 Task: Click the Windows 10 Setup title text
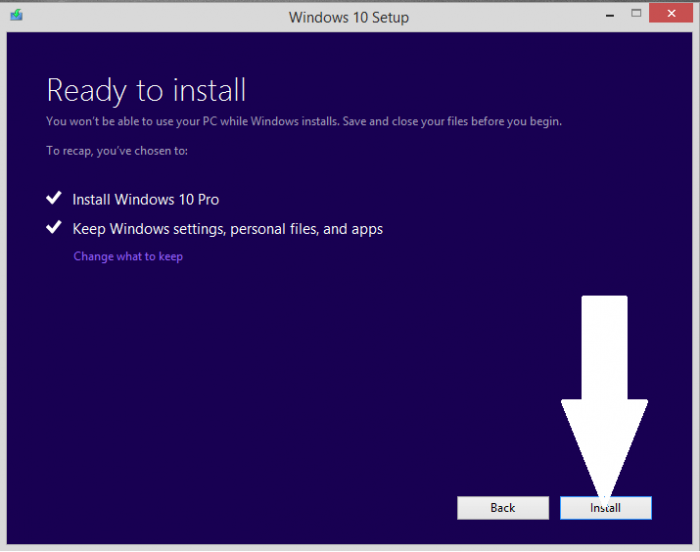click(x=349, y=17)
